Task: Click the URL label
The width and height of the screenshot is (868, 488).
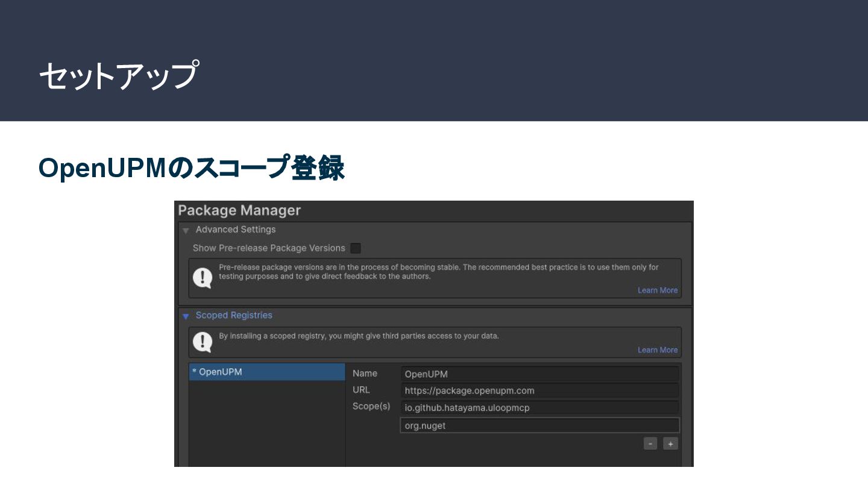Action: 361,390
